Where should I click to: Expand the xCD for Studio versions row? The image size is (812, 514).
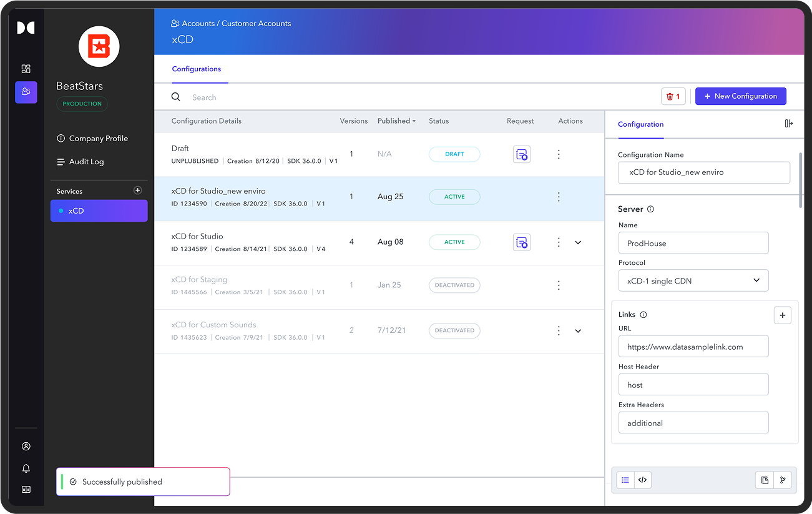click(x=578, y=242)
